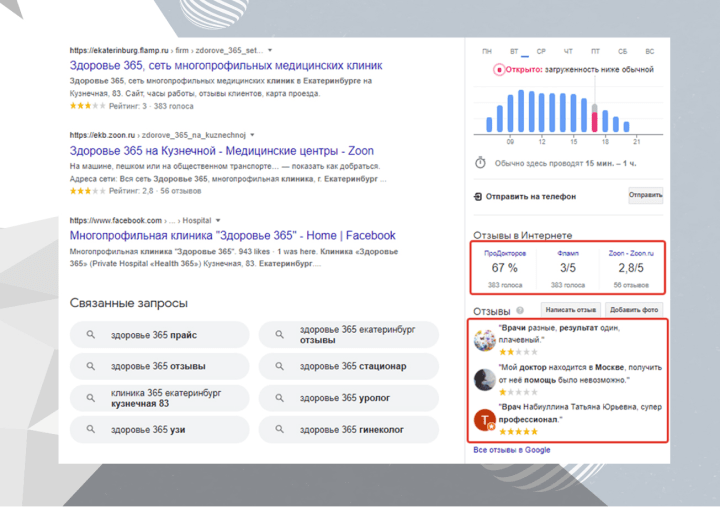Click the pink current-hour bar in chart

(x=595, y=122)
